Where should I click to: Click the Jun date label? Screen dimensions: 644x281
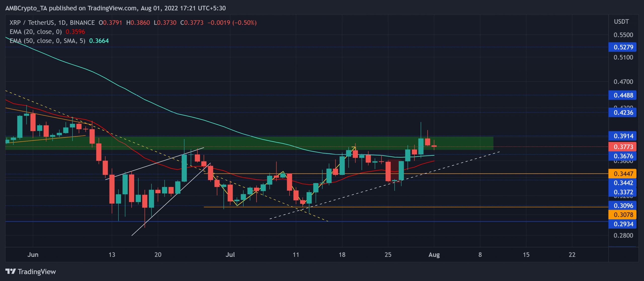33,255
